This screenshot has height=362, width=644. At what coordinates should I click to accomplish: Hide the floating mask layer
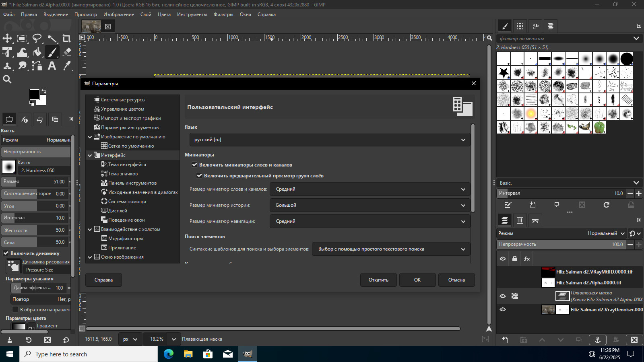click(x=503, y=296)
